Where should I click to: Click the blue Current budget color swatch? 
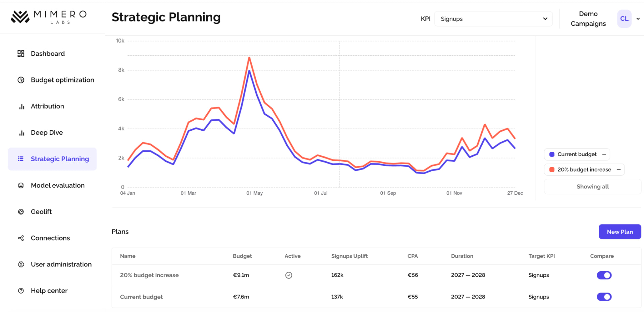point(552,154)
